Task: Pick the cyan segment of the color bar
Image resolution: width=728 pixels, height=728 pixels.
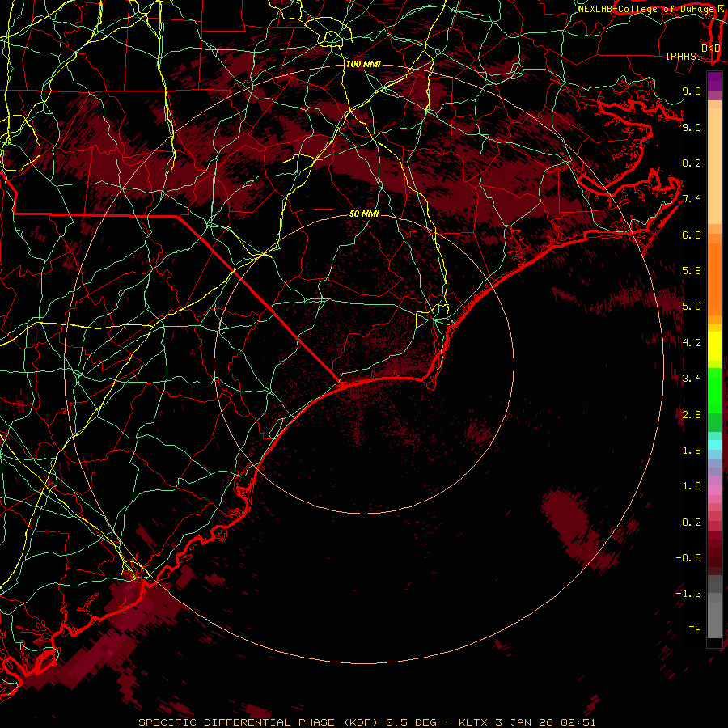Action: (x=714, y=445)
